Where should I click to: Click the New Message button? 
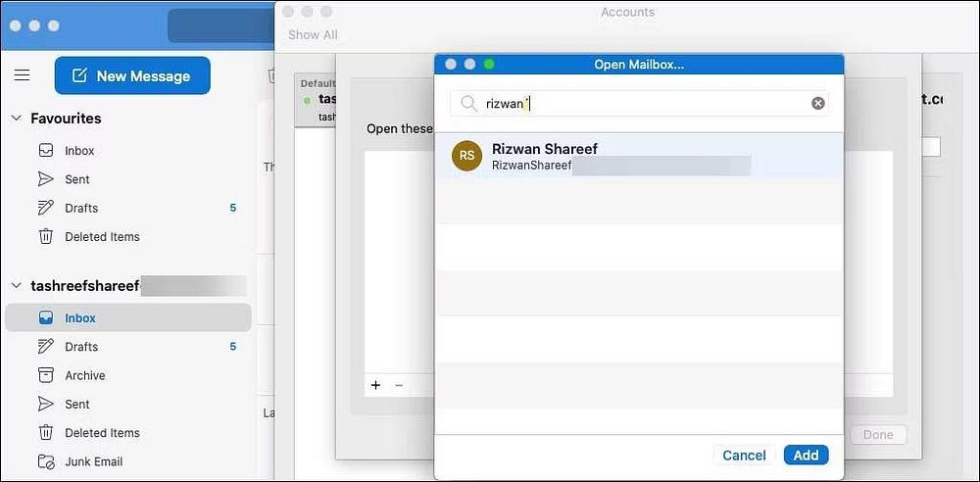point(132,75)
